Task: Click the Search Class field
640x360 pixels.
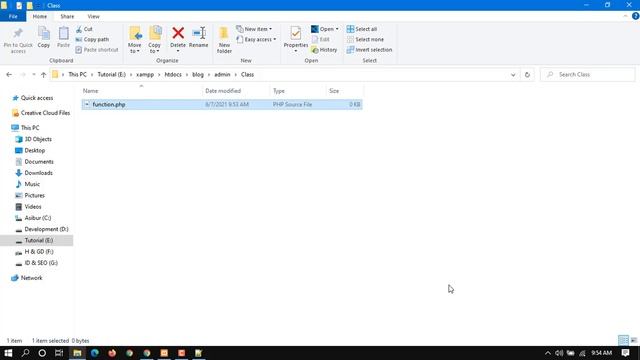Action: point(588,75)
